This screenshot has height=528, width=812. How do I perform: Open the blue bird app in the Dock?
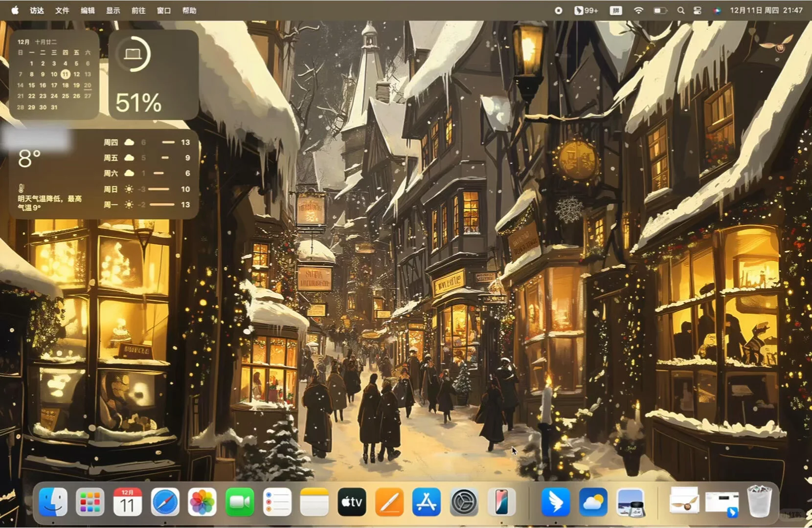(x=555, y=502)
